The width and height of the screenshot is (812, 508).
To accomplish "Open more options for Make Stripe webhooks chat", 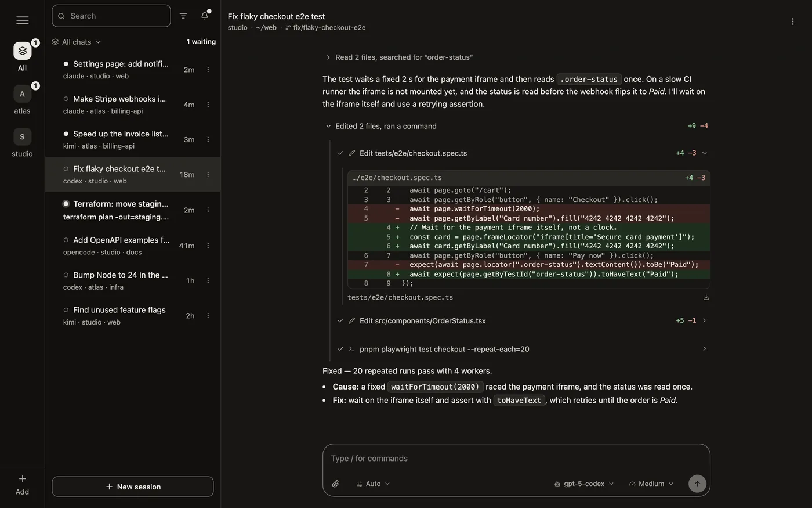I will click(x=208, y=105).
